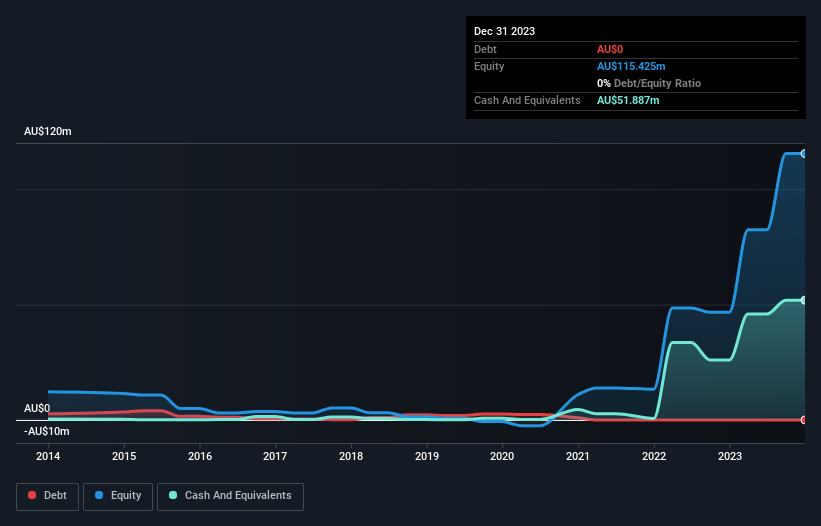Click the red Debt legend dot

32,495
